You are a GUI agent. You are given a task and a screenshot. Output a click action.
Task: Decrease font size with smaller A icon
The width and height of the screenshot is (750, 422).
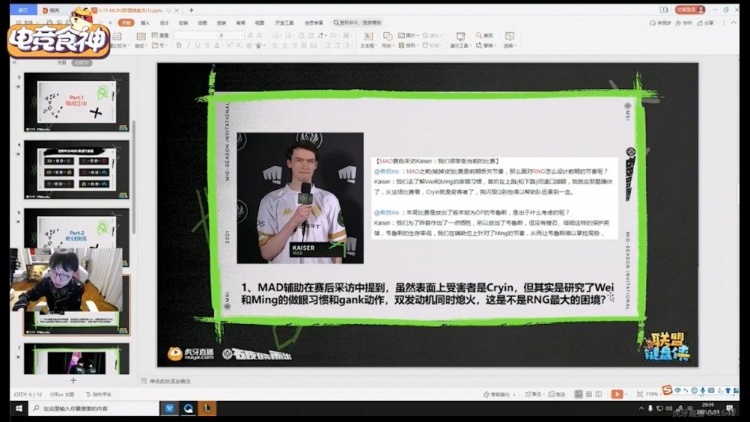[x=260, y=35]
